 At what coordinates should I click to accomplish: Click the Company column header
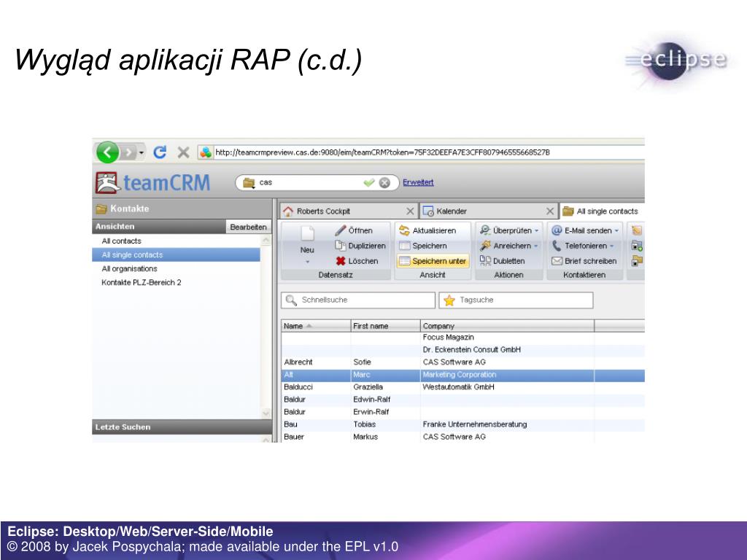click(x=508, y=326)
